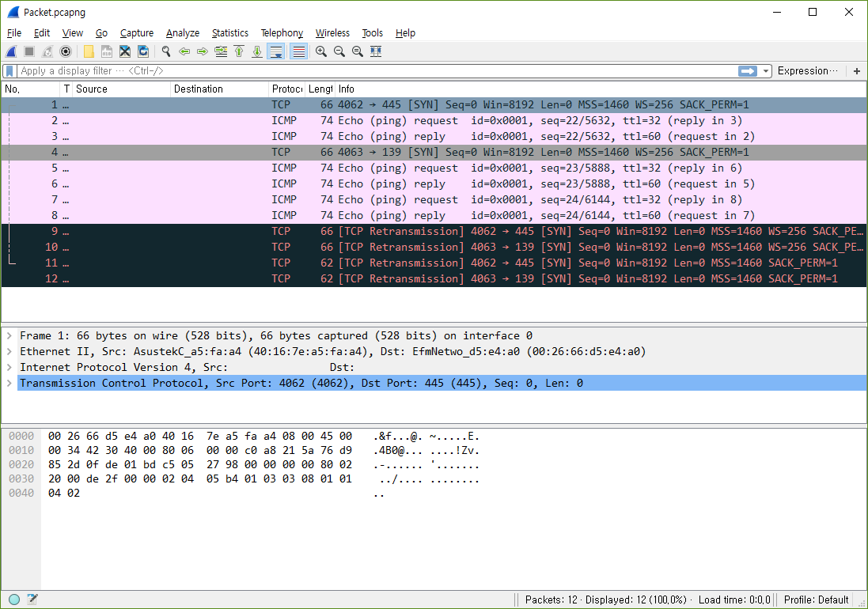Zoom out the packet text
This screenshot has width=868, height=609.
pyautogui.click(x=339, y=51)
